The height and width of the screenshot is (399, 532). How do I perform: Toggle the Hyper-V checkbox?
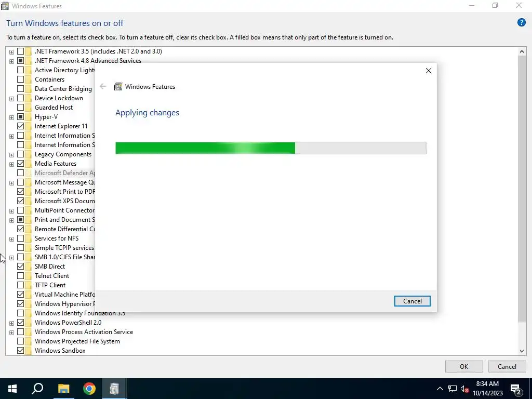coord(20,117)
